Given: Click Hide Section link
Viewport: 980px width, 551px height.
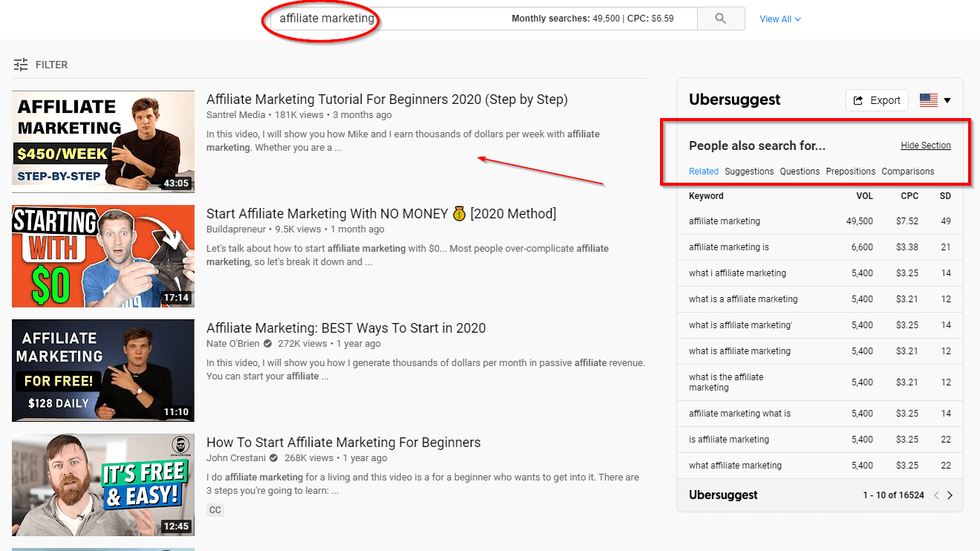Looking at the screenshot, I should click(x=926, y=146).
